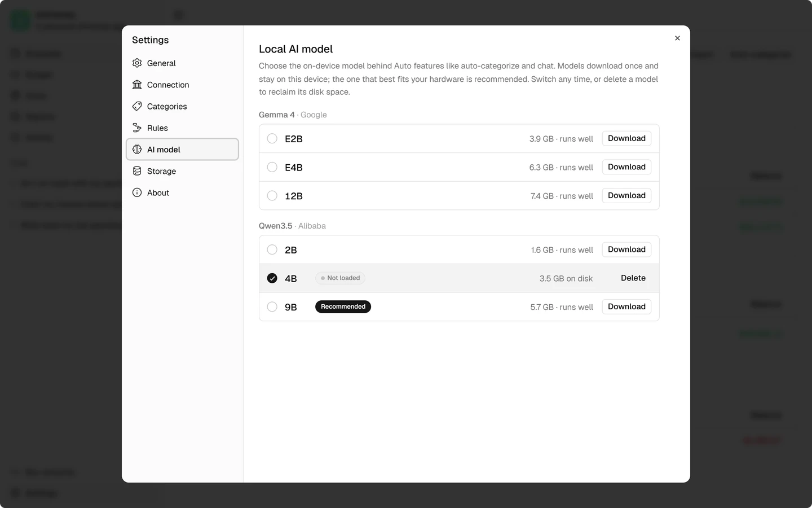
Task: Click the checked Qwen3.5 4B radio button
Action: pos(272,278)
